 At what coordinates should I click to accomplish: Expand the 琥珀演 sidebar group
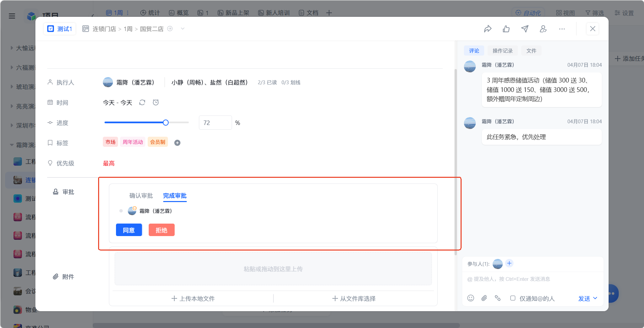point(12,87)
